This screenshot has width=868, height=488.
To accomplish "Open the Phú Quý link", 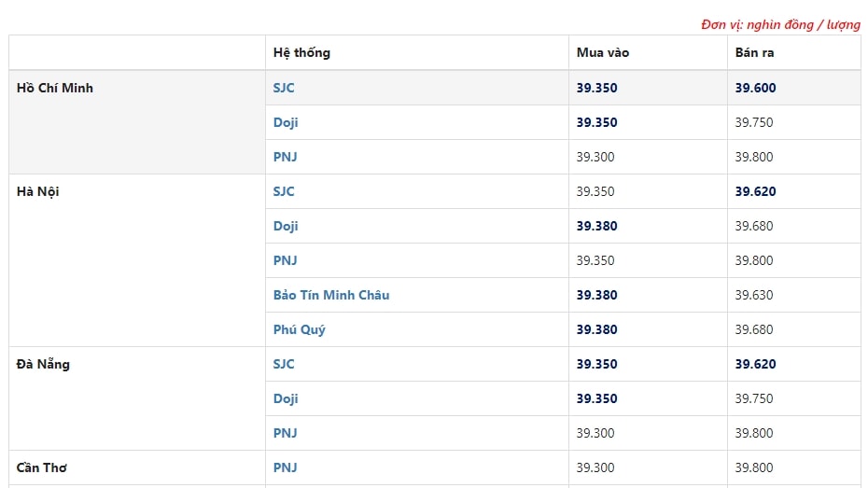I will (x=299, y=329).
